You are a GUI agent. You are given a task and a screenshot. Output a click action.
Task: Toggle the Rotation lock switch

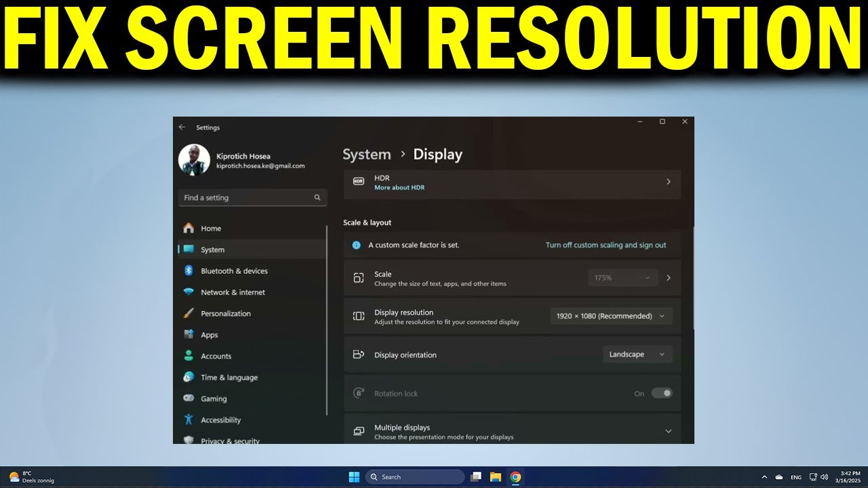click(661, 393)
